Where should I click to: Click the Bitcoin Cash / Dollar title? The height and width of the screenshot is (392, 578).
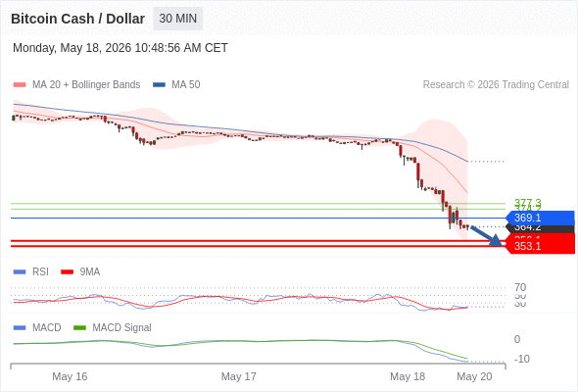click(77, 19)
